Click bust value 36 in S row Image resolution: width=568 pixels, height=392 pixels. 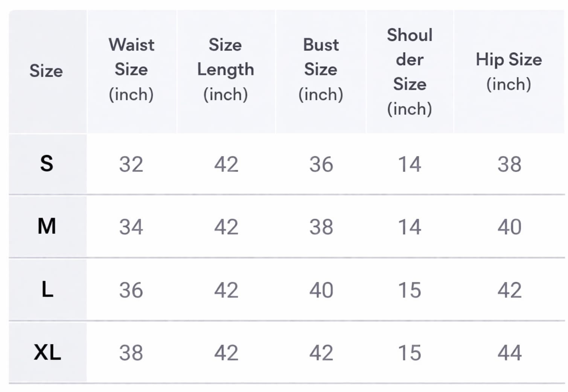coord(321,165)
